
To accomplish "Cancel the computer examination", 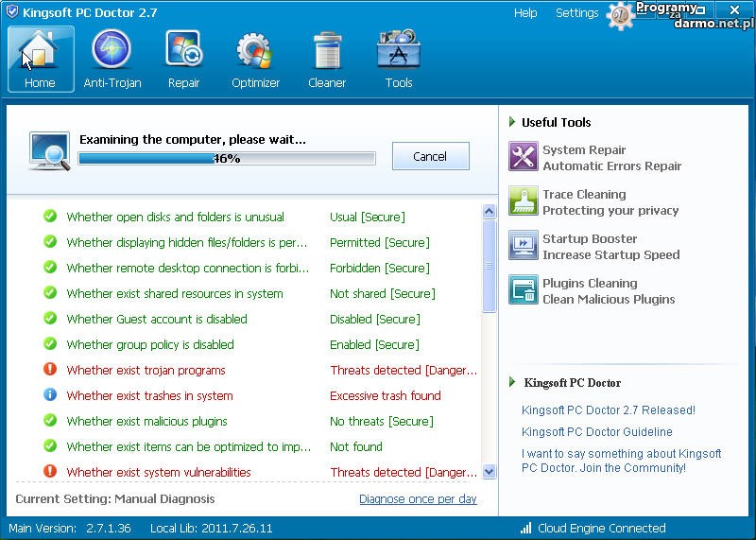I will (x=430, y=157).
